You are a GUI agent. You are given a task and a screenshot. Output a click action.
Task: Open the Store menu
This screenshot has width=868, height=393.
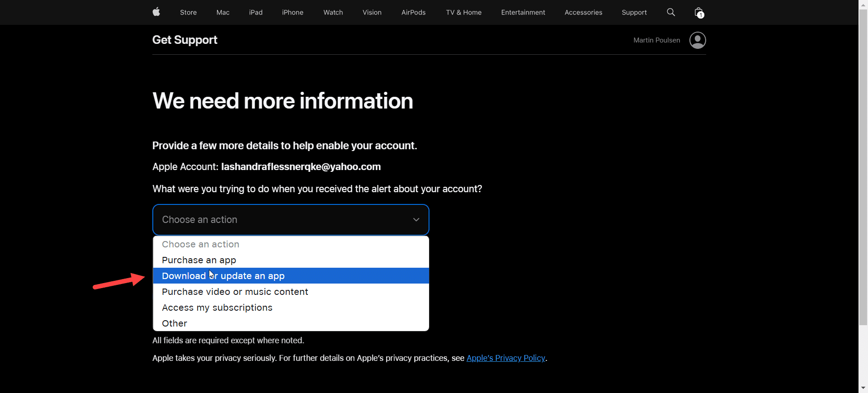pyautogui.click(x=188, y=12)
